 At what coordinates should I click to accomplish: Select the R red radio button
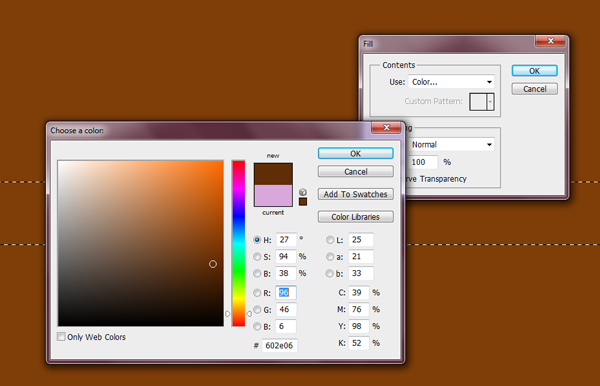tap(257, 293)
